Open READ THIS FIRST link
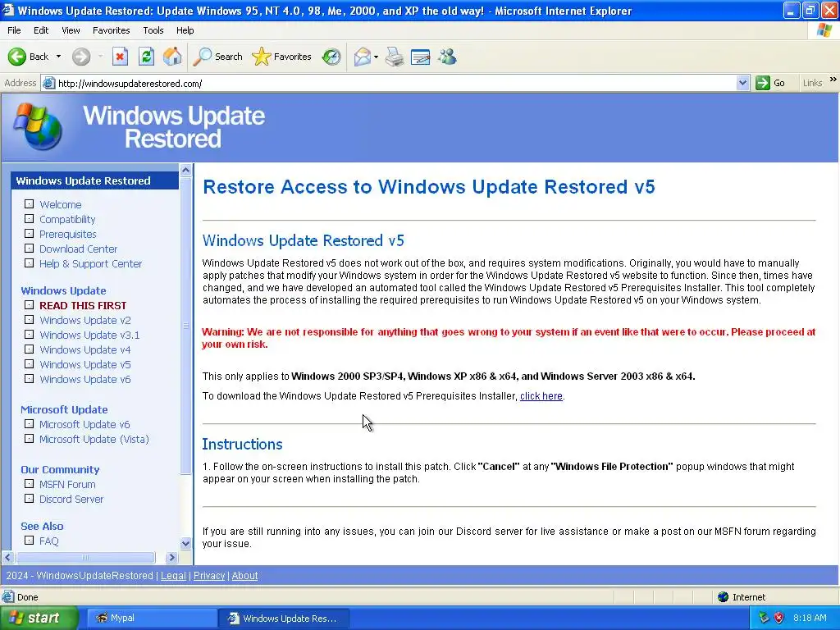Screen dimensions: 840x630 pos(83,305)
